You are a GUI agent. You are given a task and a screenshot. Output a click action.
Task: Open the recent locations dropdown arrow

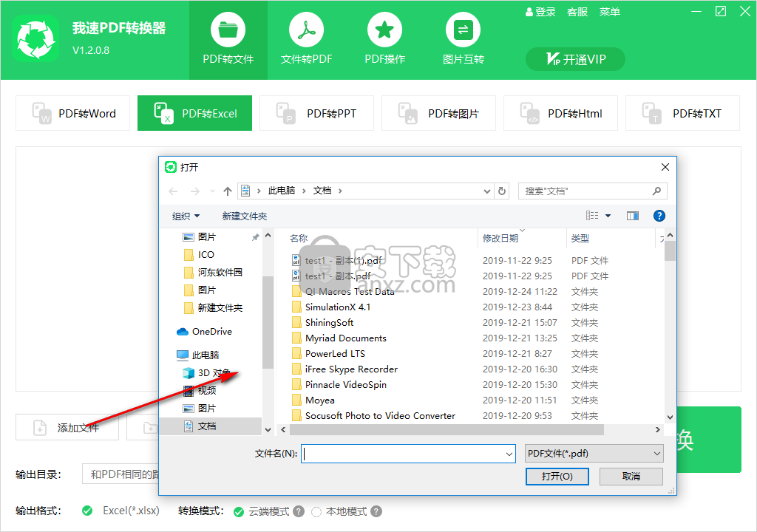coord(212,191)
